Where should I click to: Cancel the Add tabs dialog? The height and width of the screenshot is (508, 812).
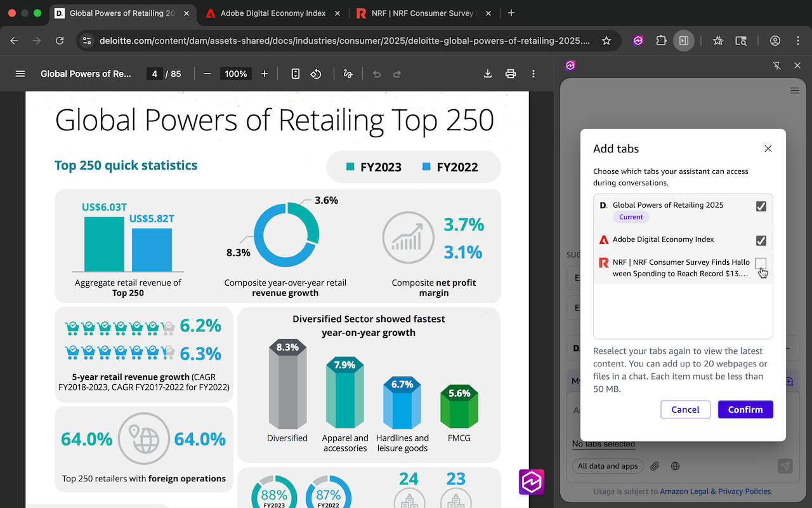[x=685, y=410]
